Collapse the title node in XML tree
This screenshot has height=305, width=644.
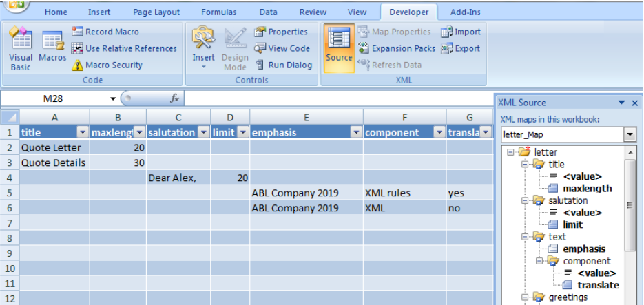coord(524,164)
